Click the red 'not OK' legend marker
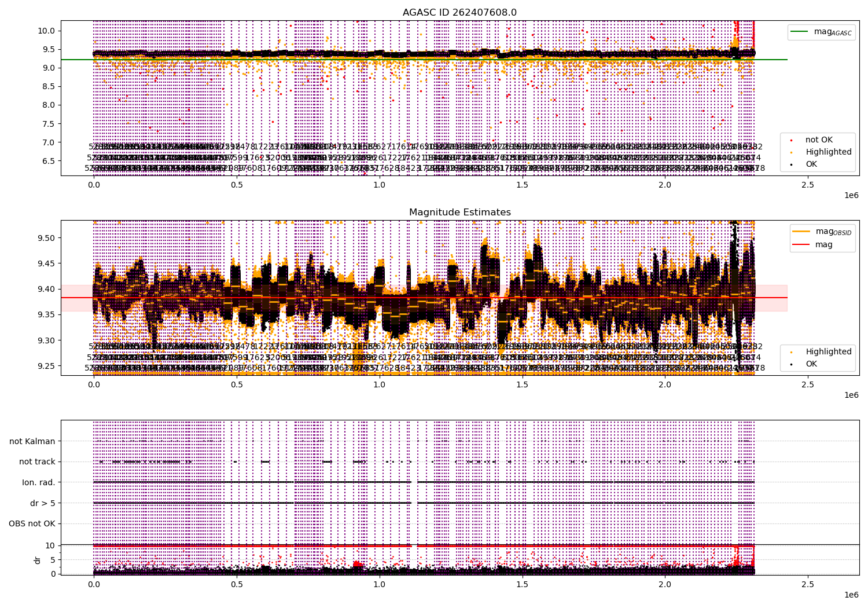Screen dimensions: 868x608 click(x=792, y=140)
